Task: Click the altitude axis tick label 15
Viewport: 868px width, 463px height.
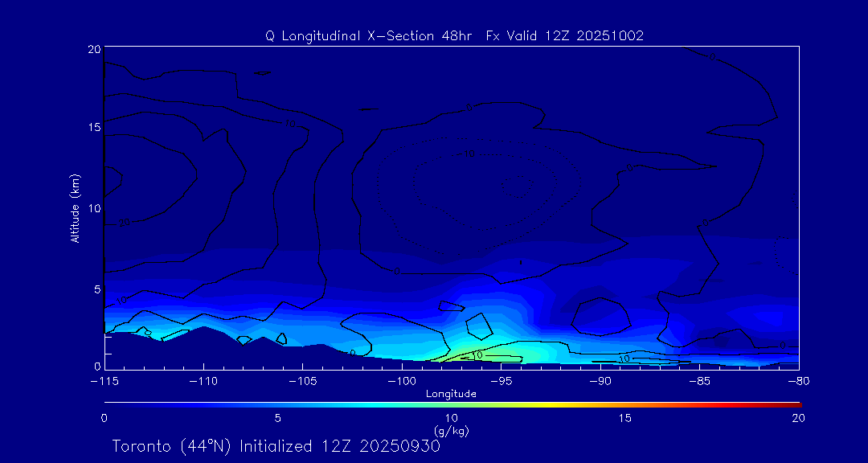Action: pyautogui.click(x=93, y=127)
